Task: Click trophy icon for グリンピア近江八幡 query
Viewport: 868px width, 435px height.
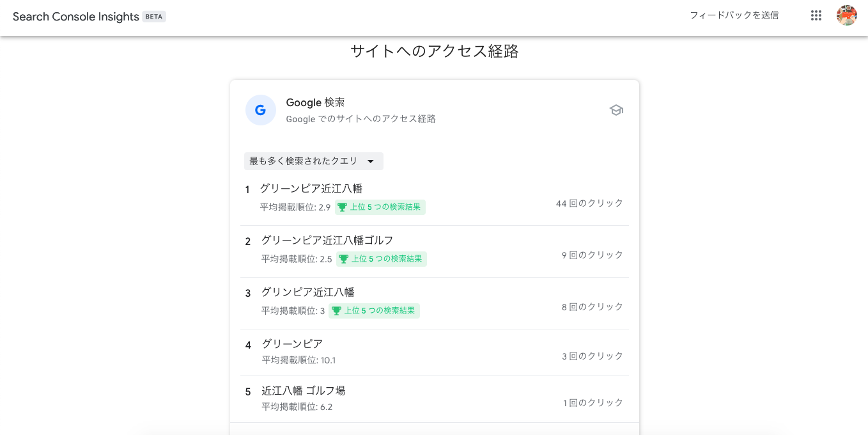Action: pyautogui.click(x=337, y=311)
